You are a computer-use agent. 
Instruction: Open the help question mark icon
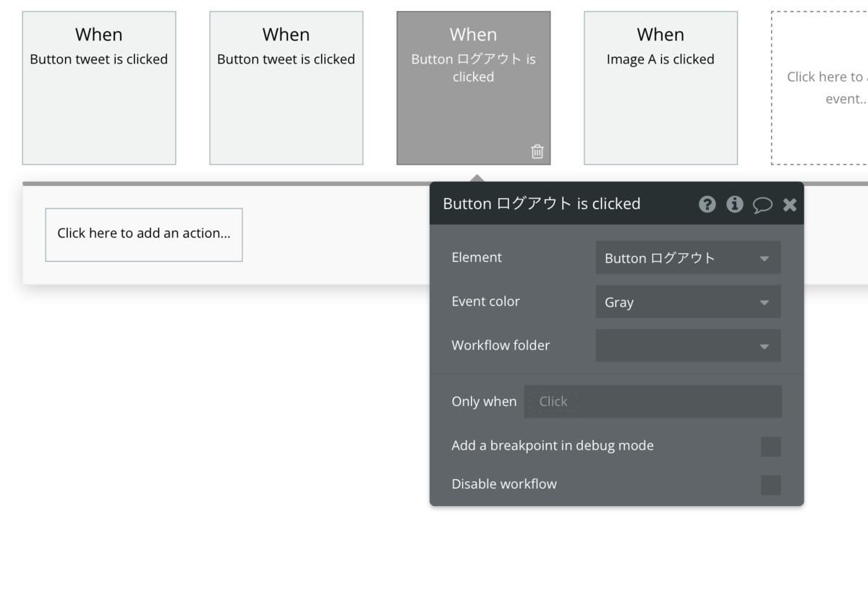[x=707, y=205]
